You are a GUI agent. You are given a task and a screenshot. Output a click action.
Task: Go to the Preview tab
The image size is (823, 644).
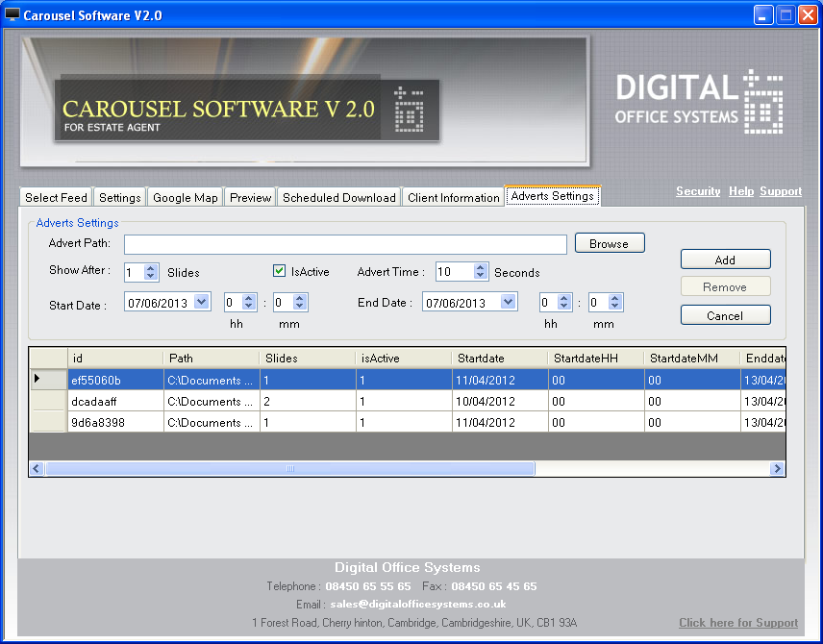pos(250,197)
